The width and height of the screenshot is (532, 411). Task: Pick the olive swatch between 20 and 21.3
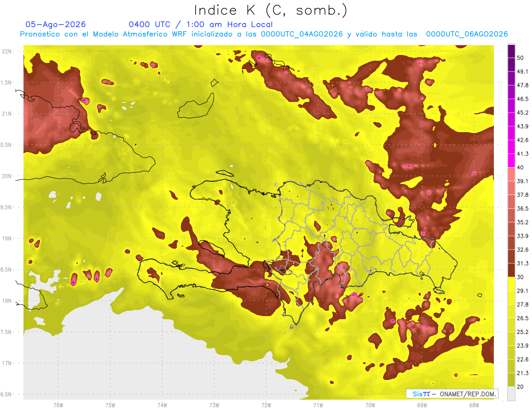(512, 380)
